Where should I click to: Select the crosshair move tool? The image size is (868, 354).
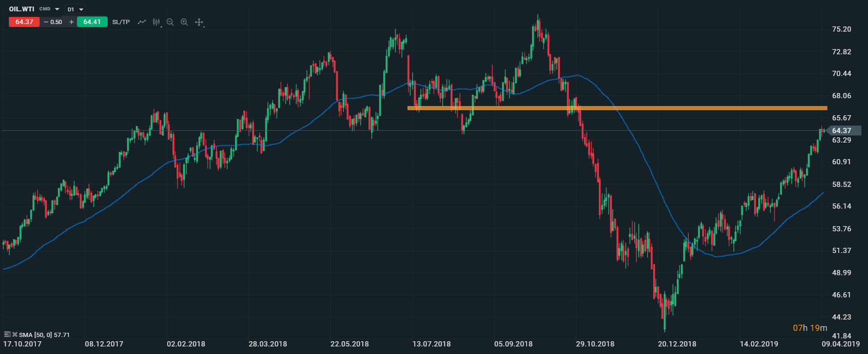click(199, 22)
